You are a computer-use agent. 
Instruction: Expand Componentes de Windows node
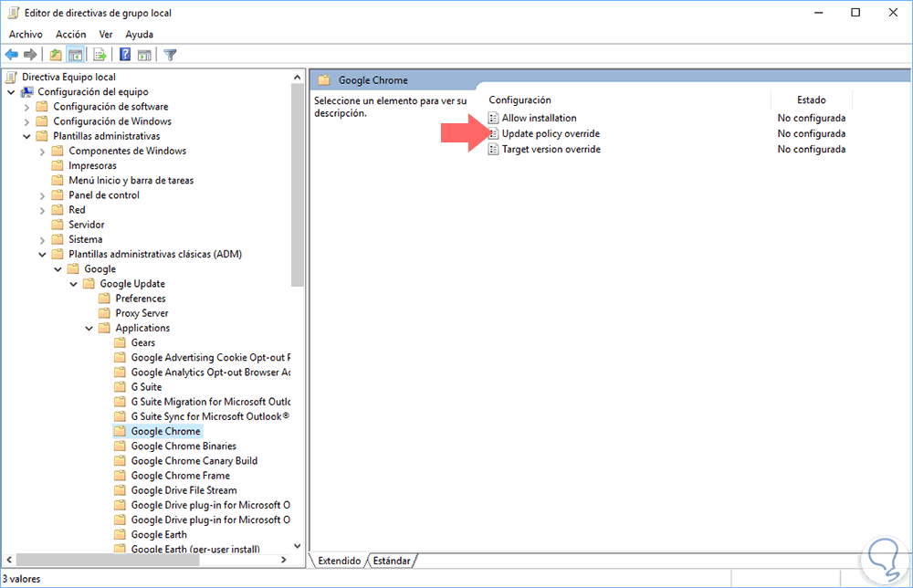tap(43, 152)
